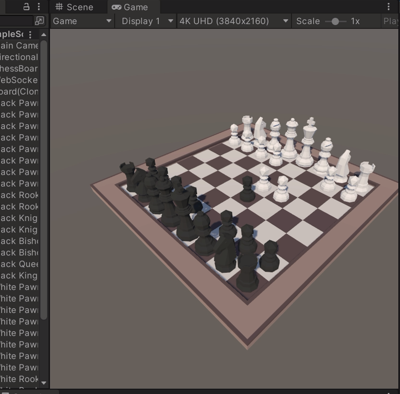This screenshot has width=400, height=394.
Task: Select the Directional Light object
Action: (x=19, y=57)
